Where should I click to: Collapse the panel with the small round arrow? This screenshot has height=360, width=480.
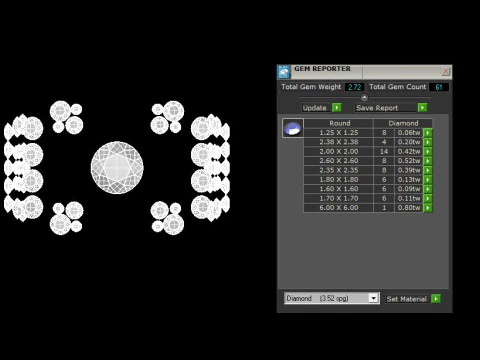364,98
